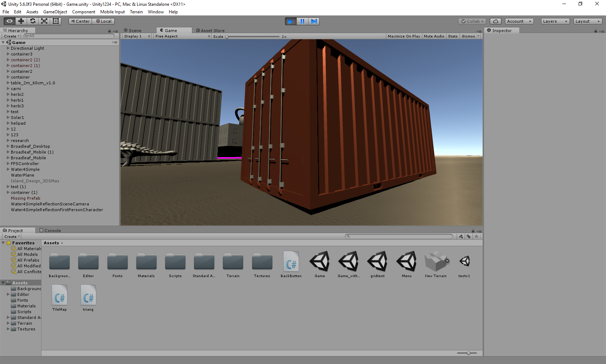Select the Hand tool in toolbar
The width and height of the screenshot is (606, 364).
pos(10,21)
